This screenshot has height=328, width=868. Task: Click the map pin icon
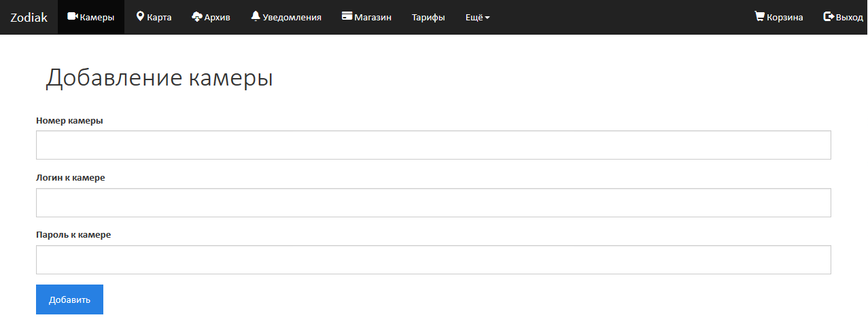coord(140,16)
